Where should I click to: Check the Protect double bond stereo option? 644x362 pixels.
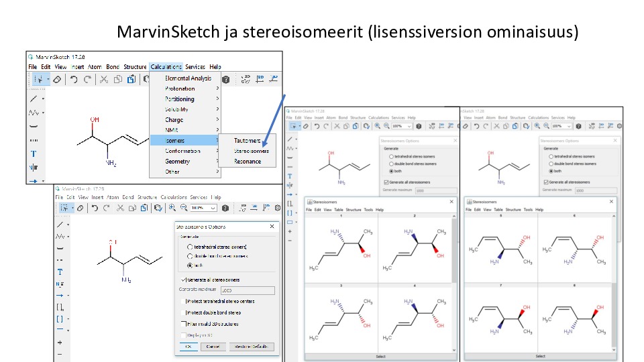point(187,312)
